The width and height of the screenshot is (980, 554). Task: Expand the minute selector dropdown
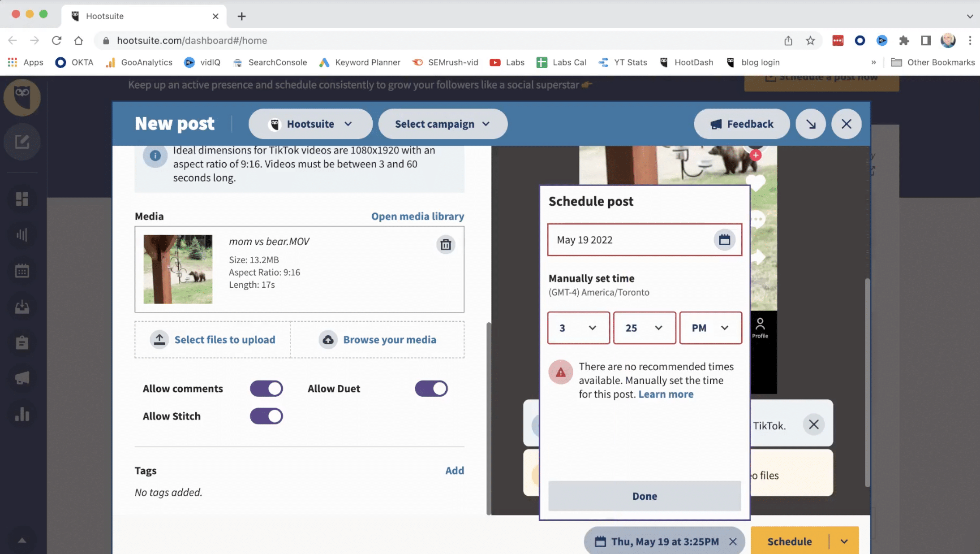pyautogui.click(x=644, y=327)
